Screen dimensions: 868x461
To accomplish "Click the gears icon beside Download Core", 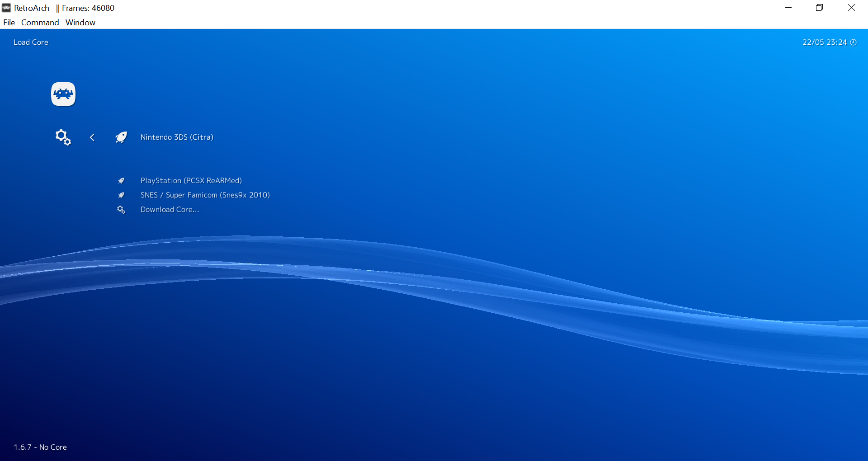I will pos(121,210).
